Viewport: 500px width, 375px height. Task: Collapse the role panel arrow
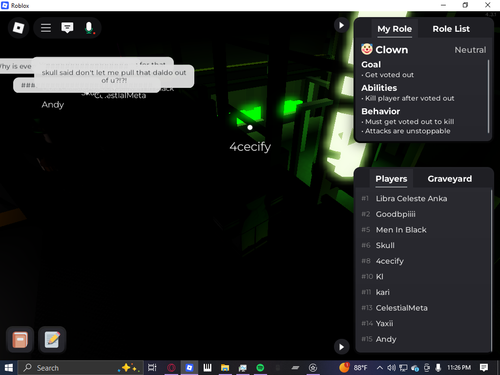click(341, 25)
